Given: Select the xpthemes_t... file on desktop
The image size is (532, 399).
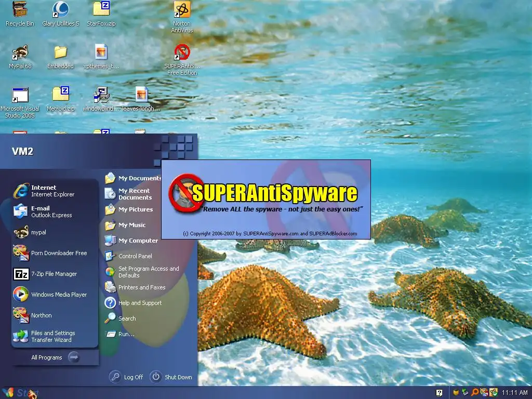Looking at the screenshot, I should coord(101,57).
